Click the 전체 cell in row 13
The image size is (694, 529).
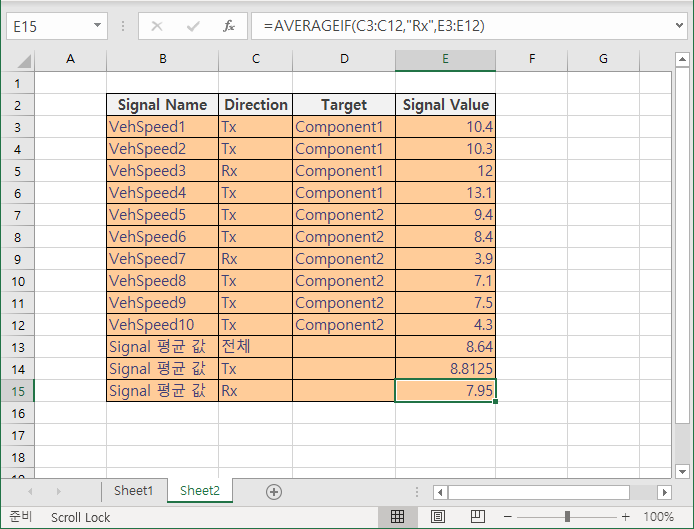point(255,347)
